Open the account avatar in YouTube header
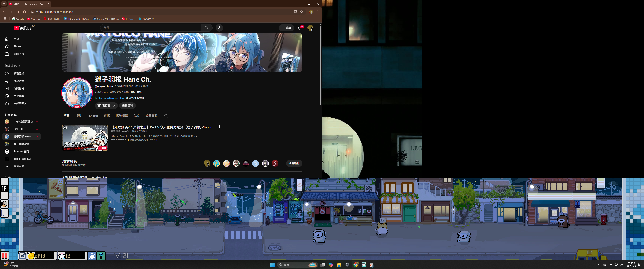 [311, 28]
